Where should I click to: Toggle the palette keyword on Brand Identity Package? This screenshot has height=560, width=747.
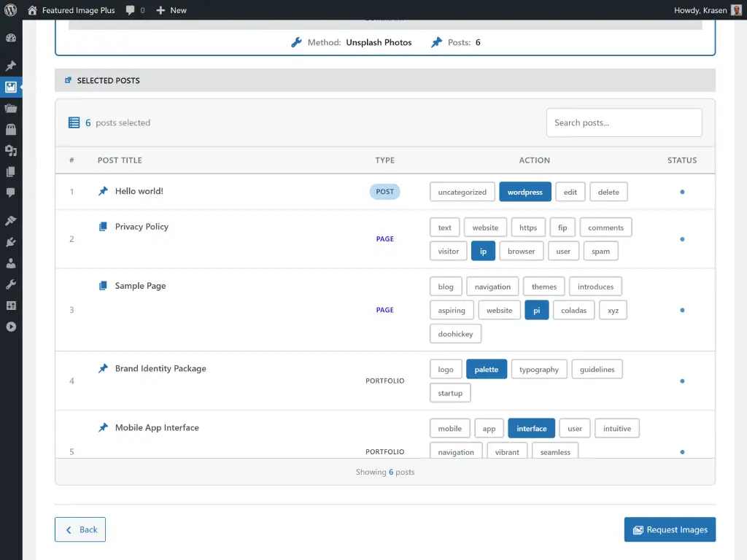[487, 369]
